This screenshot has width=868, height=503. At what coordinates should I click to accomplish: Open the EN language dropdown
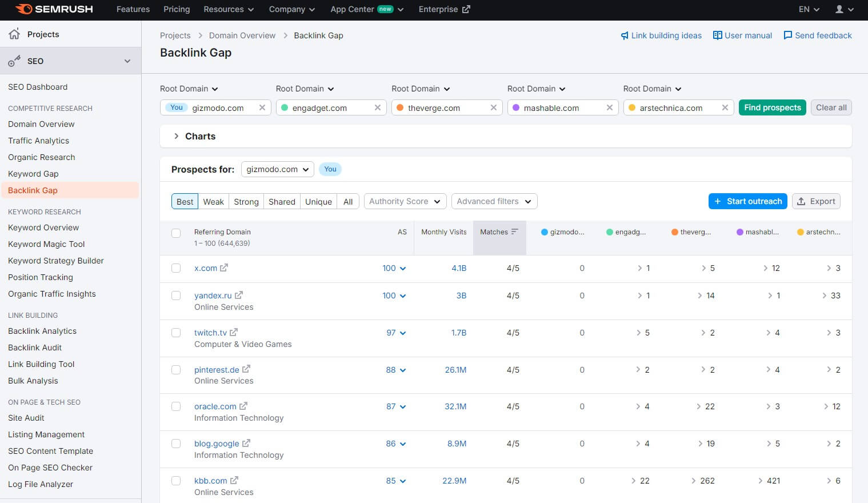coord(809,9)
